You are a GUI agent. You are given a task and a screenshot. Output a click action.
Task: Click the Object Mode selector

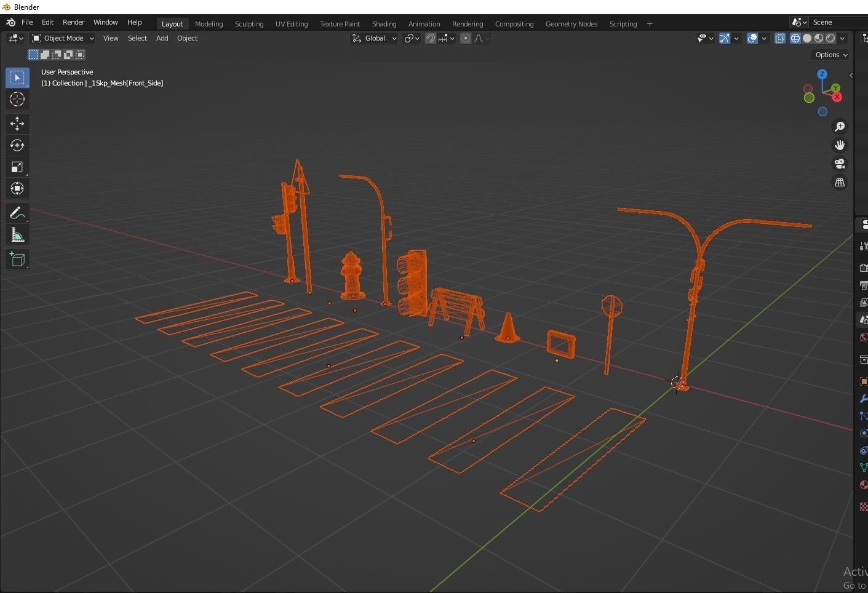(62, 38)
